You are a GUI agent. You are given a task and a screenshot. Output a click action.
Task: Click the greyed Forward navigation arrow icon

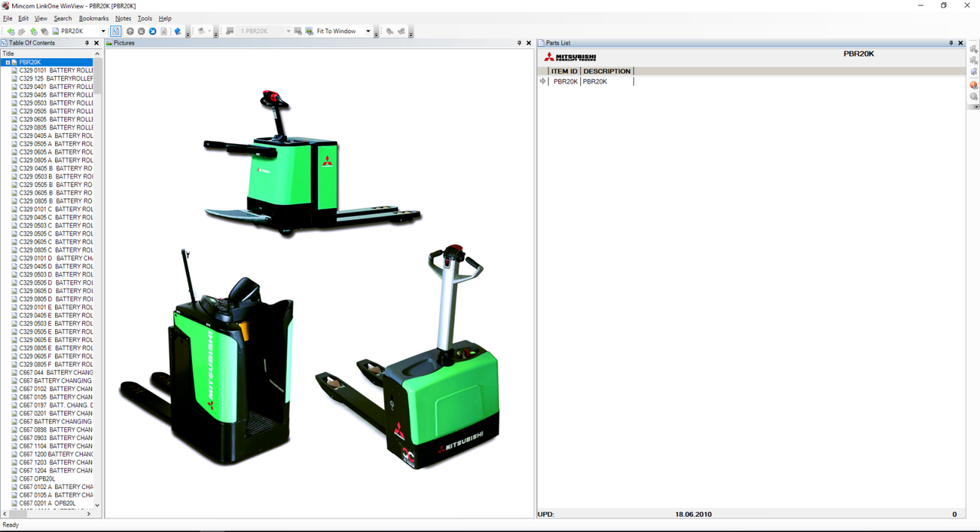coord(22,31)
